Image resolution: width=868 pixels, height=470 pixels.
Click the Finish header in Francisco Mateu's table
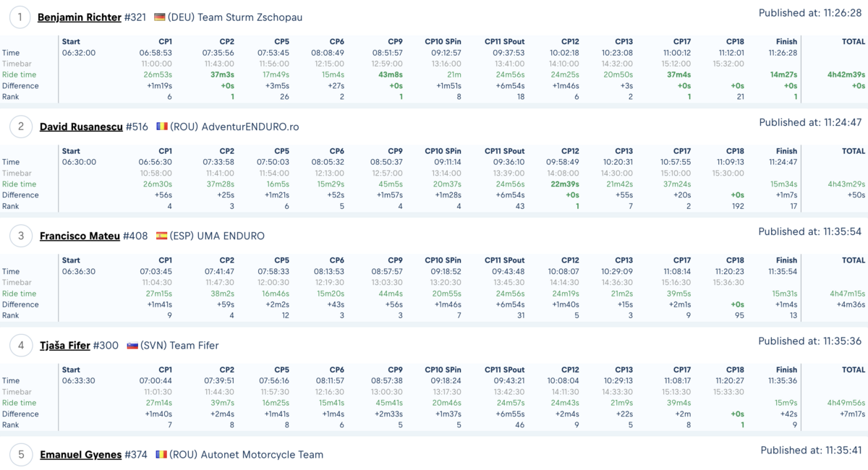click(786, 260)
